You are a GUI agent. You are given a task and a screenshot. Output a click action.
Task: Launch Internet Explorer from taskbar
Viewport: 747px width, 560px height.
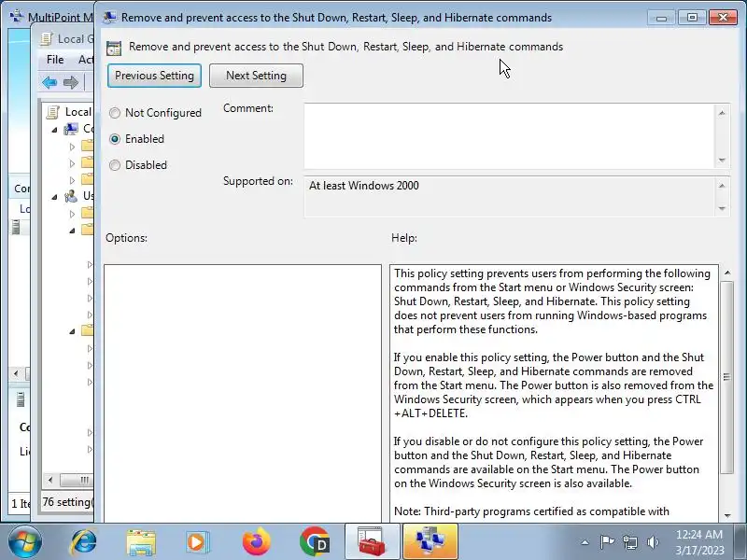coord(84,542)
